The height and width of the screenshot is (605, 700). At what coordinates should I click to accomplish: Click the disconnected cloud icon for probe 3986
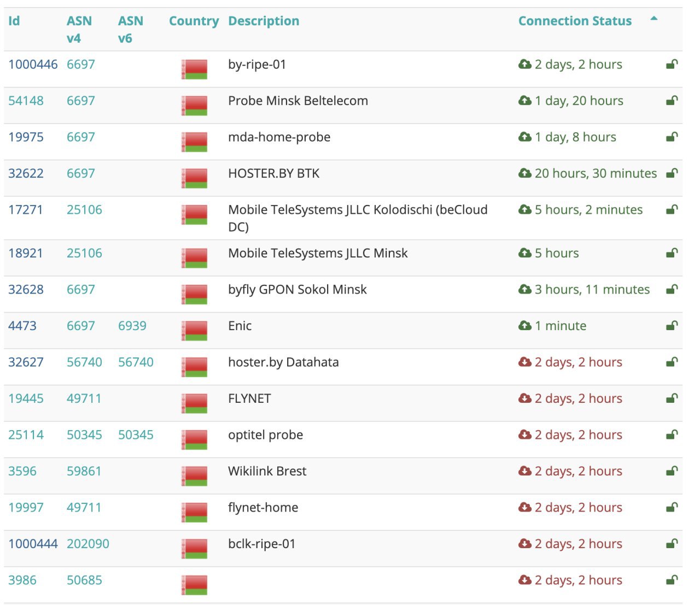pyautogui.click(x=525, y=580)
